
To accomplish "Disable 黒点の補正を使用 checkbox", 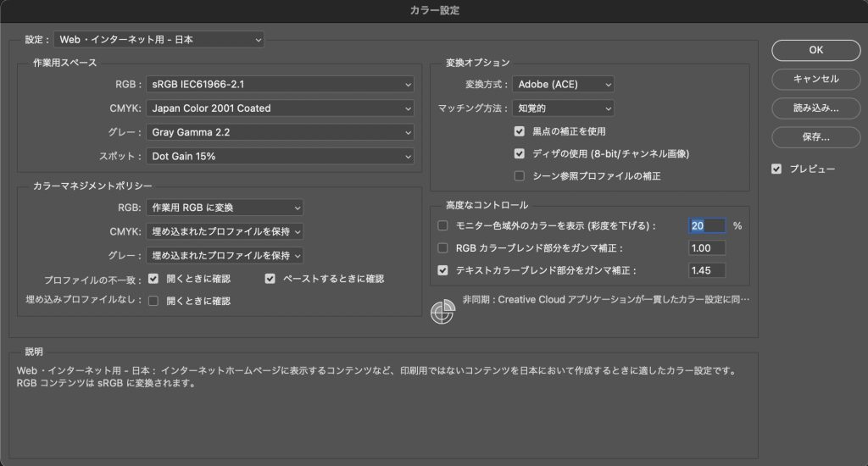I will tap(520, 131).
